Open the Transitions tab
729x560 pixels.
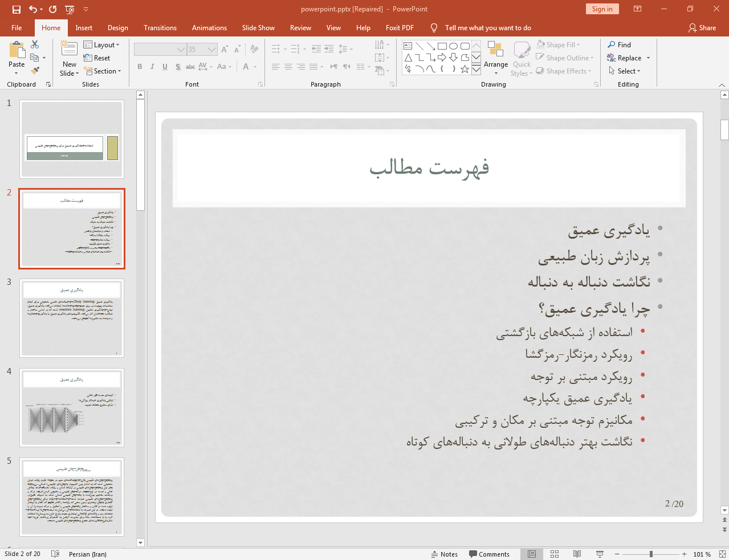160,28
